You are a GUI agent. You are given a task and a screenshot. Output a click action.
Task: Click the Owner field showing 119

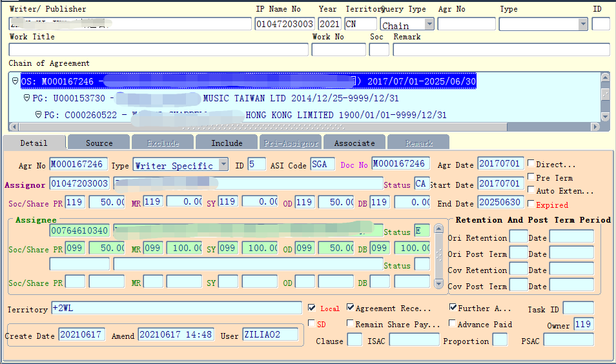click(x=584, y=324)
